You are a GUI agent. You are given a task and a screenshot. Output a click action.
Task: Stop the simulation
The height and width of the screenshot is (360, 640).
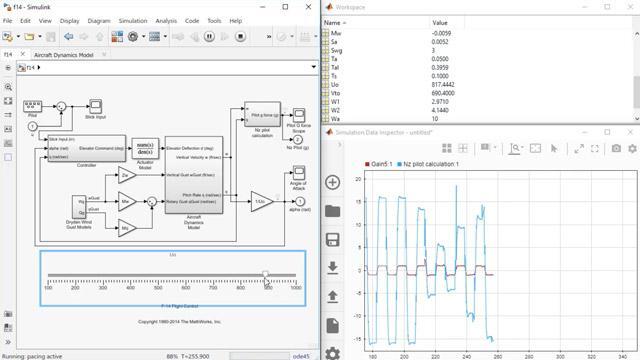[x=240, y=37]
